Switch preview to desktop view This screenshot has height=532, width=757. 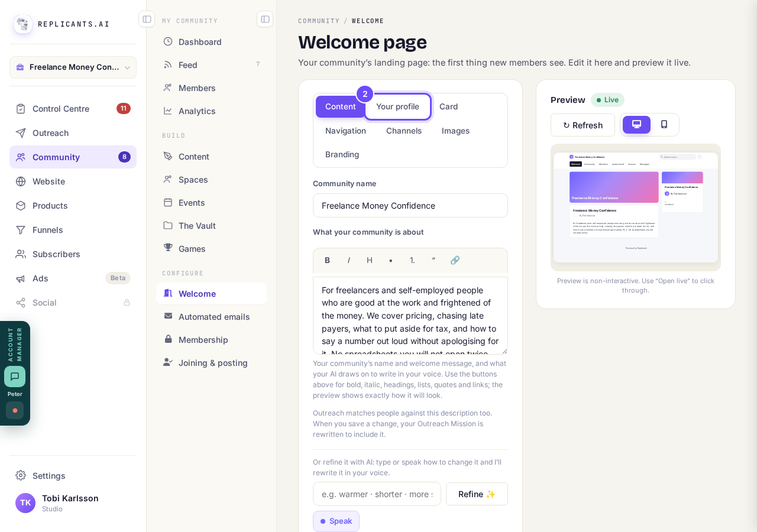(636, 125)
